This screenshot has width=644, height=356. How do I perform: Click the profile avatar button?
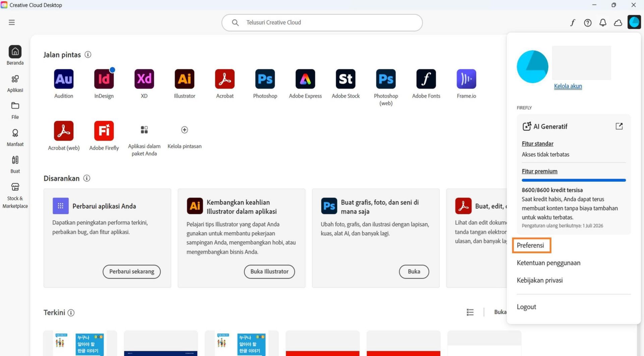click(x=634, y=22)
